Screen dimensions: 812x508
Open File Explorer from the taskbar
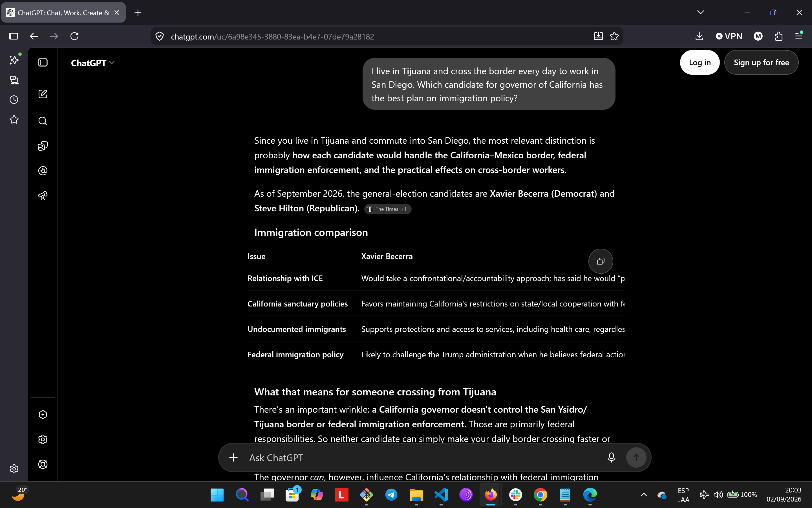tap(416, 494)
